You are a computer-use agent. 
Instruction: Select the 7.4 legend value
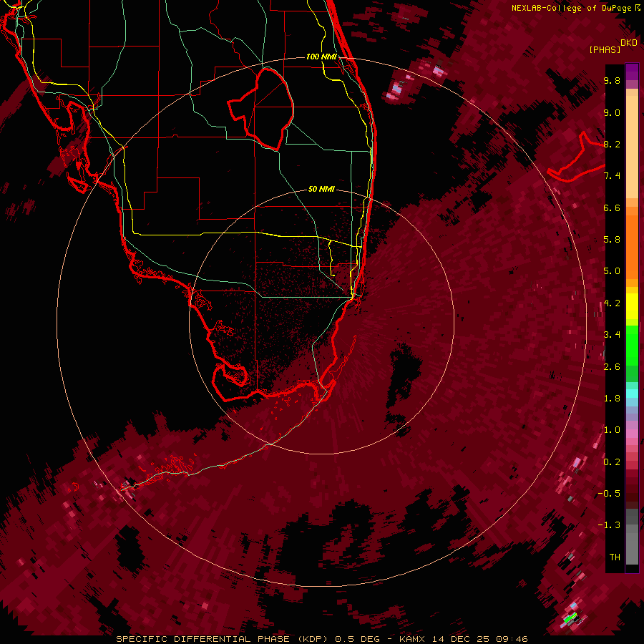coord(612,176)
